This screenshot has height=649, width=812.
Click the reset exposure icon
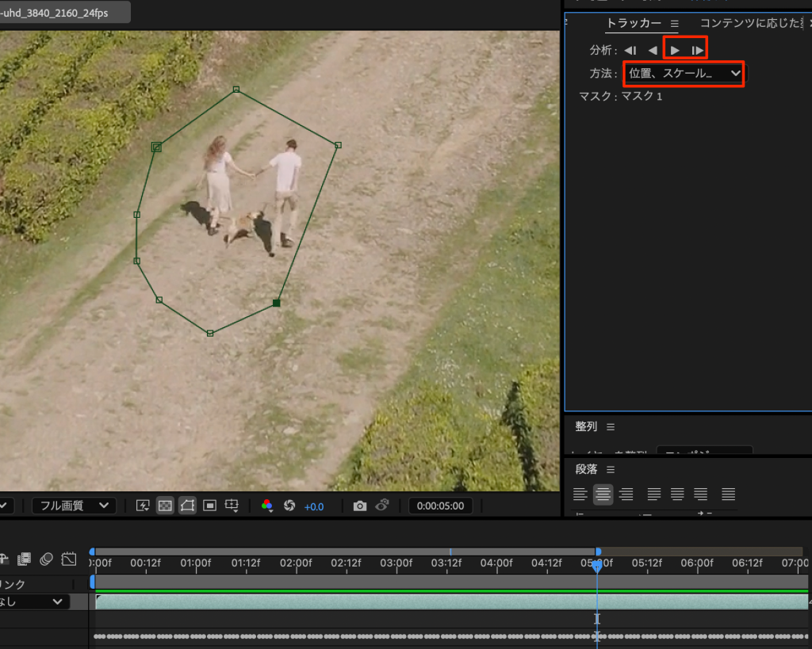click(x=289, y=506)
